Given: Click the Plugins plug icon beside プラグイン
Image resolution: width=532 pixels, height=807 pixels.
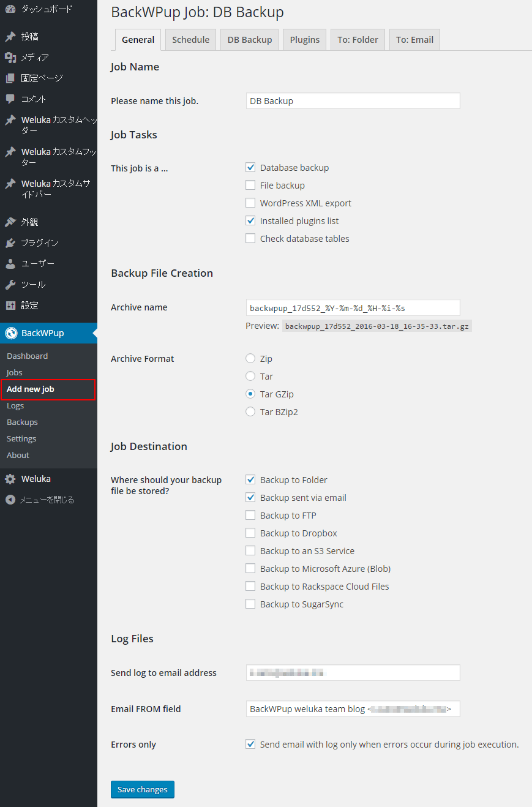Looking at the screenshot, I should (x=10, y=243).
